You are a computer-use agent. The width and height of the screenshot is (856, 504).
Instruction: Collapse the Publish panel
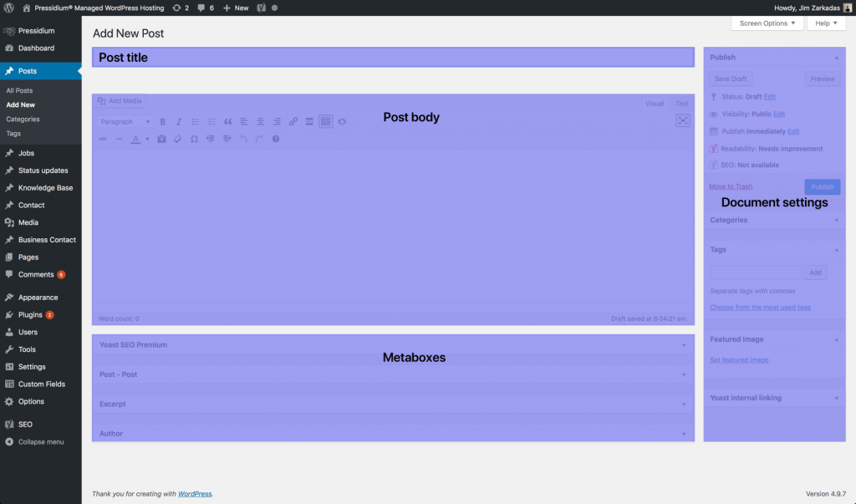point(836,58)
